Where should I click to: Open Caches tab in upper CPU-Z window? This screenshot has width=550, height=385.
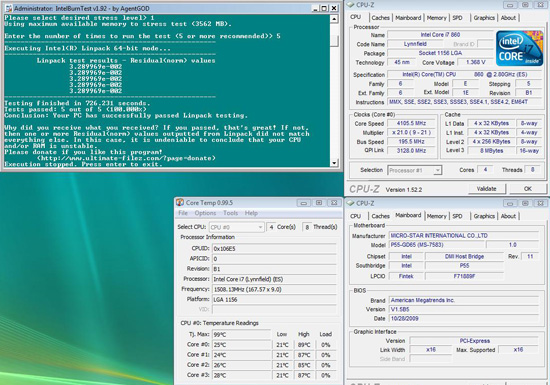point(380,18)
